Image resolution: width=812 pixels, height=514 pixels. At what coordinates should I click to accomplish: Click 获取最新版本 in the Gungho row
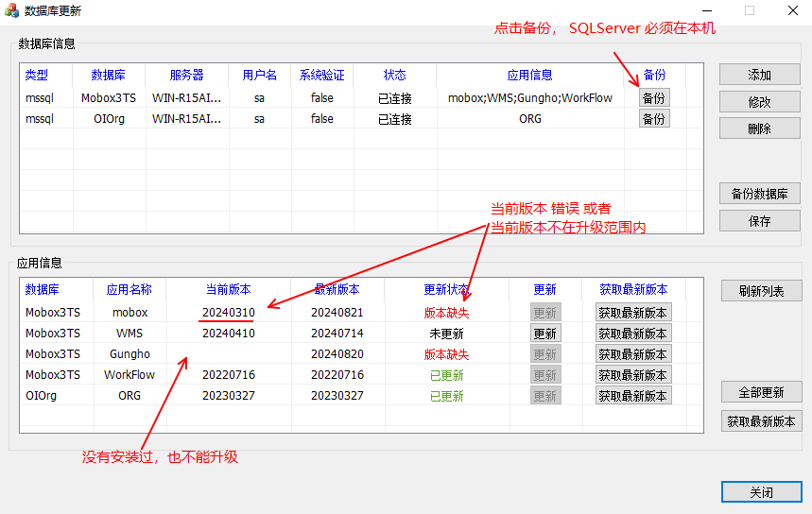(633, 354)
